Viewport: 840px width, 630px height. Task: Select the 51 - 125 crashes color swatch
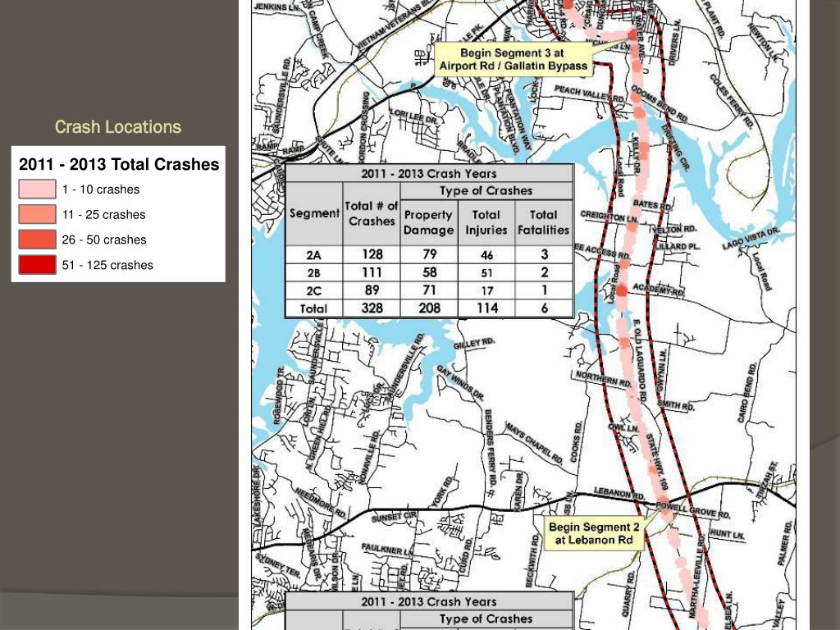(x=37, y=265)
